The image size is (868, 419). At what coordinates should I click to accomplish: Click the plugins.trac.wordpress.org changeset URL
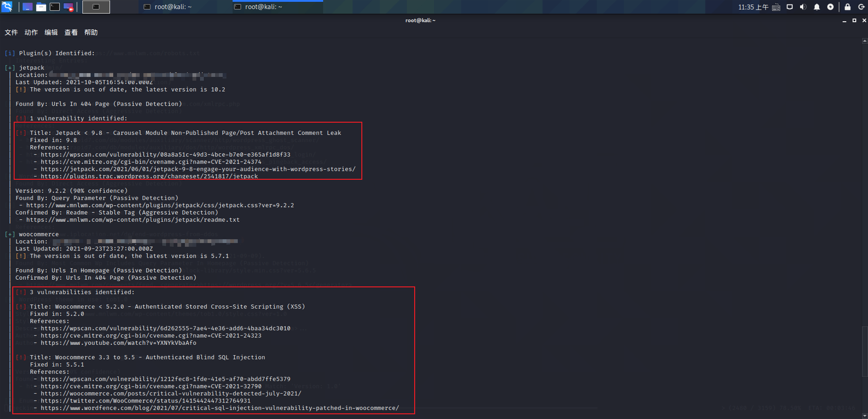point(149,176)
